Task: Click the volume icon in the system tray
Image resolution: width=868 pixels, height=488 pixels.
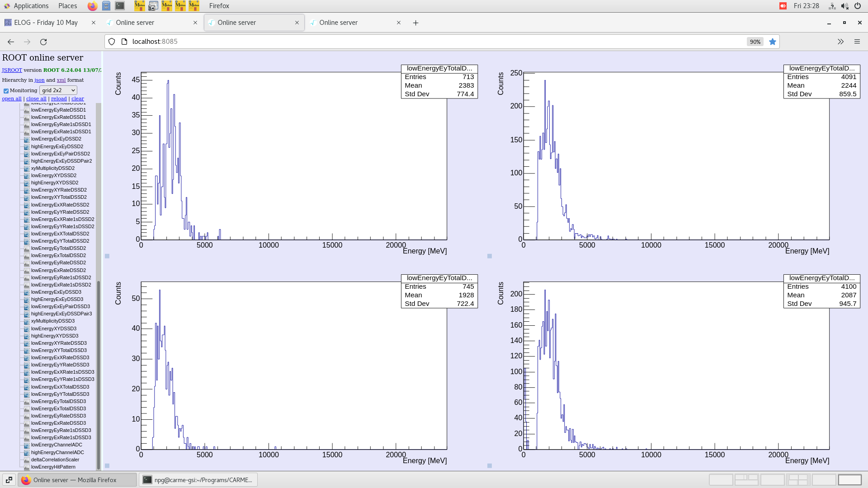Action: pyautogui.click(x=844, y=6)
